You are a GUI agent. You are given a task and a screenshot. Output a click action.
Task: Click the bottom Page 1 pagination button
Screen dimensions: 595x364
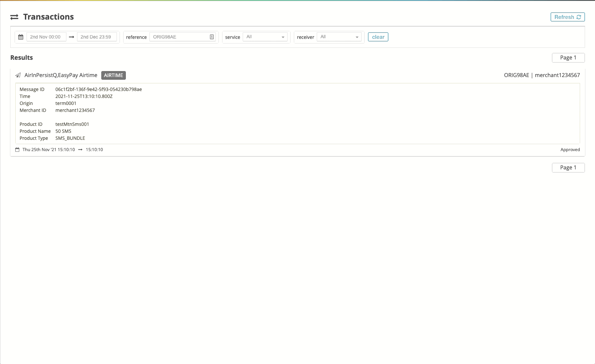pyautogui.click(x=568, y=167)
